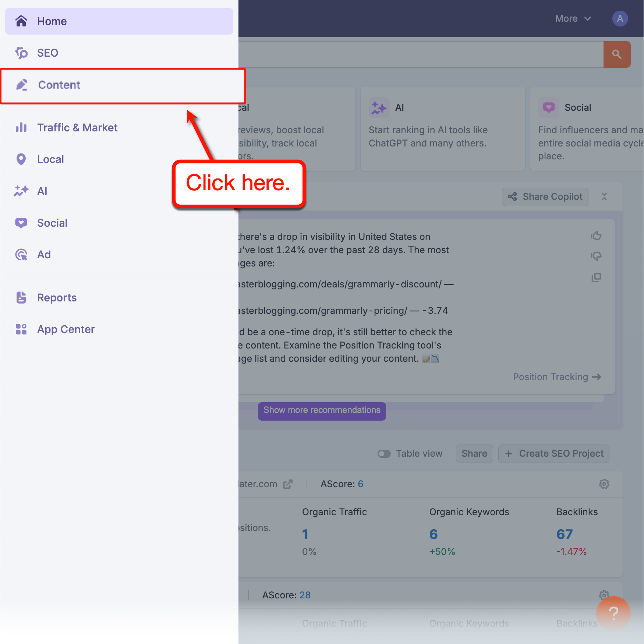This screenshot has height=644, width=644.
Task: Click the Traffic & Market sidebar icon
Action: (x=21, y=127)
